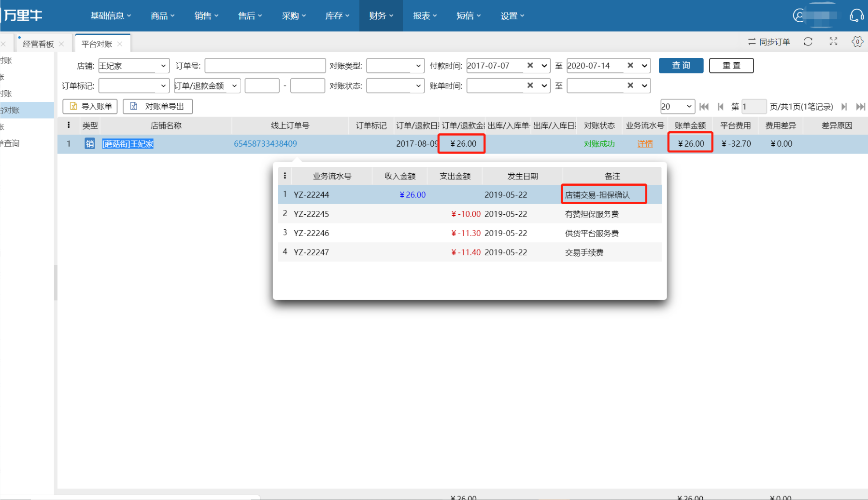Click the refresh icon in tab bar
This screenshot has width=868, height=500.
(808, 42)
